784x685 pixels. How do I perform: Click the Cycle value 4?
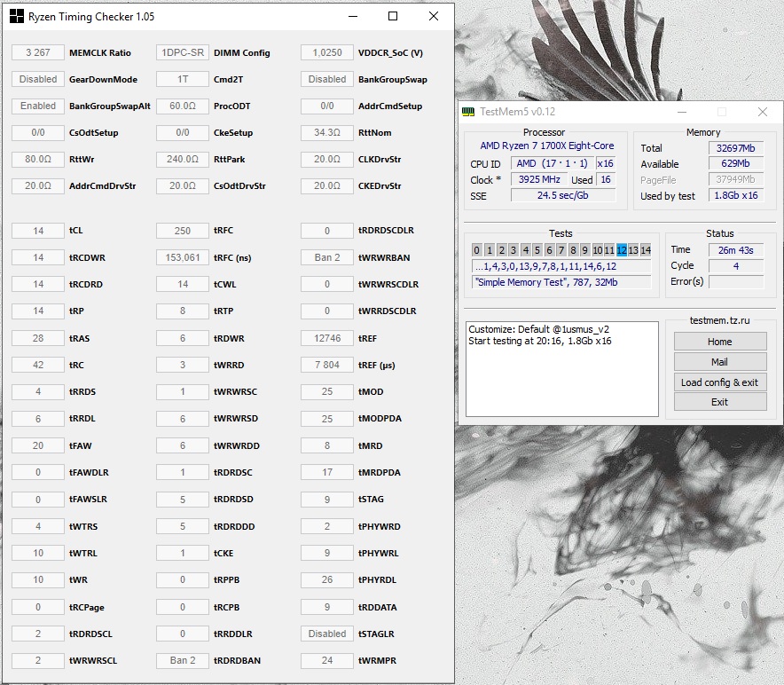pyautogui.click(x=736, y=265)
